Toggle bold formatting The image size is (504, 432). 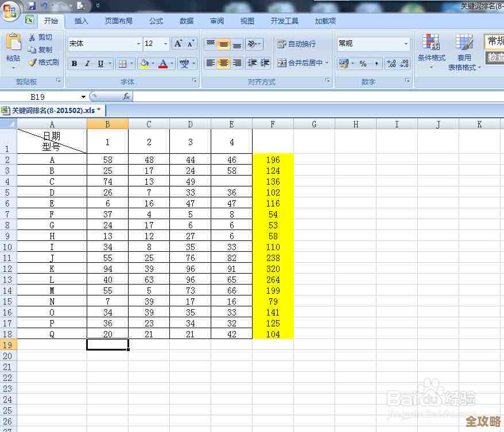coord(74,64)
